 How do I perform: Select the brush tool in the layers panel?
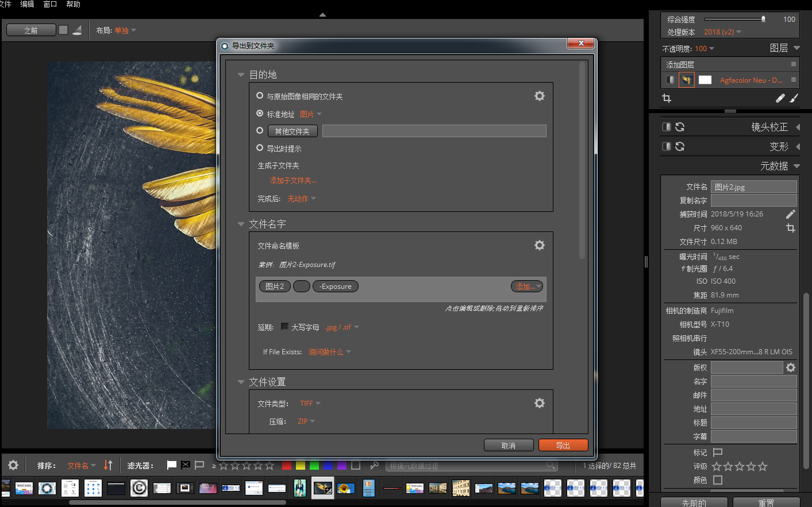coord(795,98)
